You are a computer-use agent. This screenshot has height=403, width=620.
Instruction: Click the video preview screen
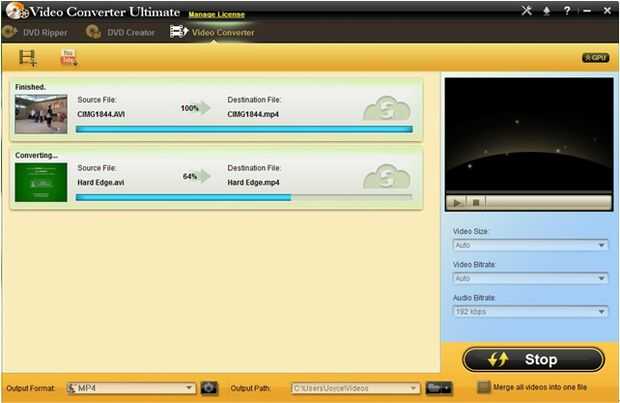point(529,134)
